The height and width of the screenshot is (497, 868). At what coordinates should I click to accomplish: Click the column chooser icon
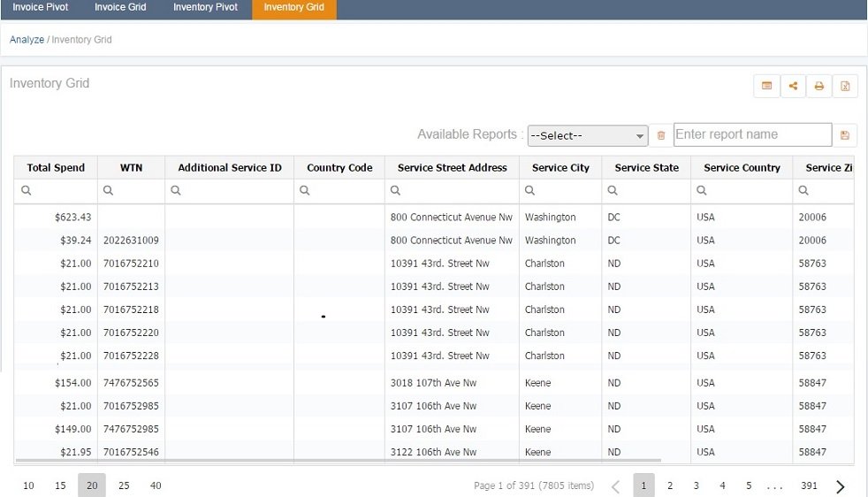pos(766,86)
